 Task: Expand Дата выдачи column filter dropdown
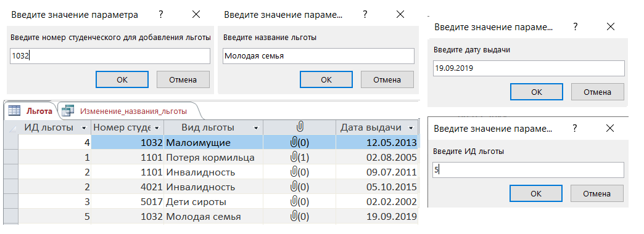point(411,128)
